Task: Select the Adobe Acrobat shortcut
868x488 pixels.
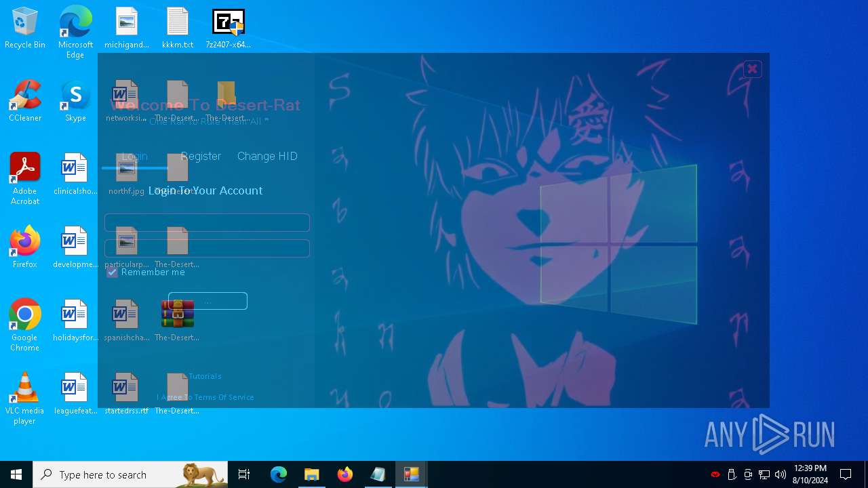Action: 25,179
